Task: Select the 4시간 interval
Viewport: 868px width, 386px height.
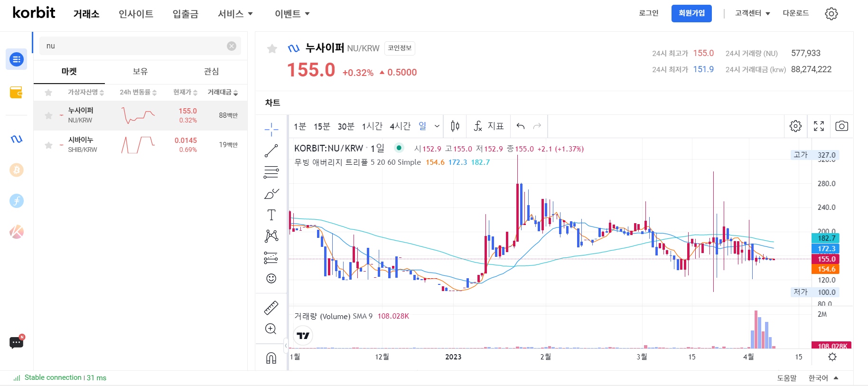Action: [x=400, y=126]
